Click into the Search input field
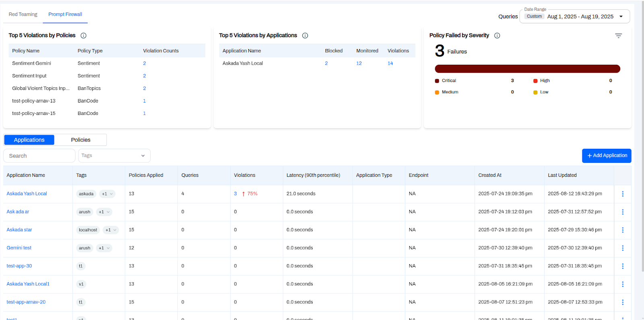The width and height of the screenshot is (644, 320). click(x=39, y=156)
